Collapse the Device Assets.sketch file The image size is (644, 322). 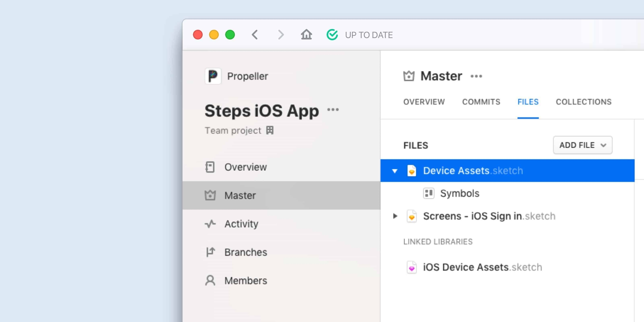(394, 171)
